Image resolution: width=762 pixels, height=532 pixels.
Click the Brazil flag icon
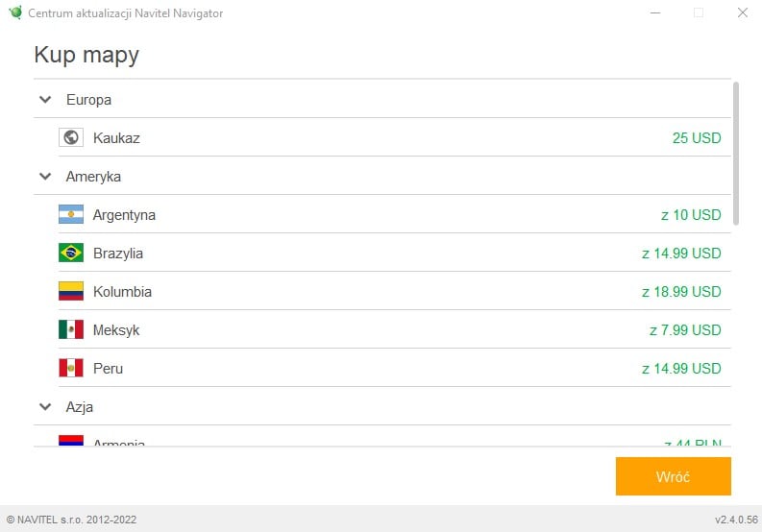71,253
